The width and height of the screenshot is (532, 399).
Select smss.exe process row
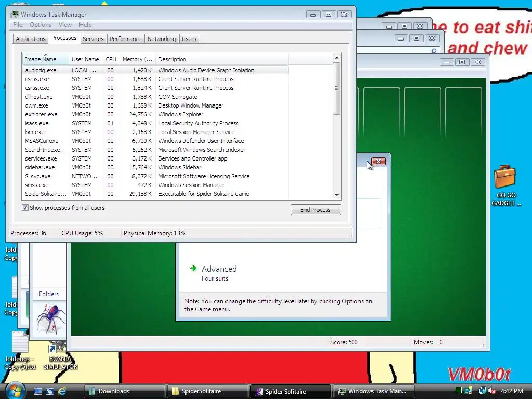pyautogui.click(x=155, y=185)
